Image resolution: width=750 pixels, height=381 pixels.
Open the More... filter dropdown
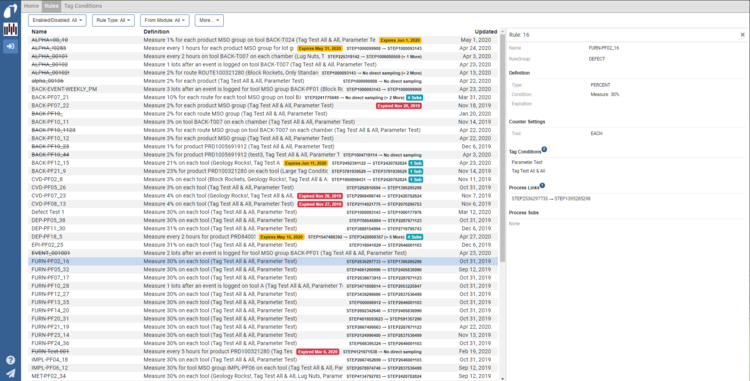coord(209,21)
